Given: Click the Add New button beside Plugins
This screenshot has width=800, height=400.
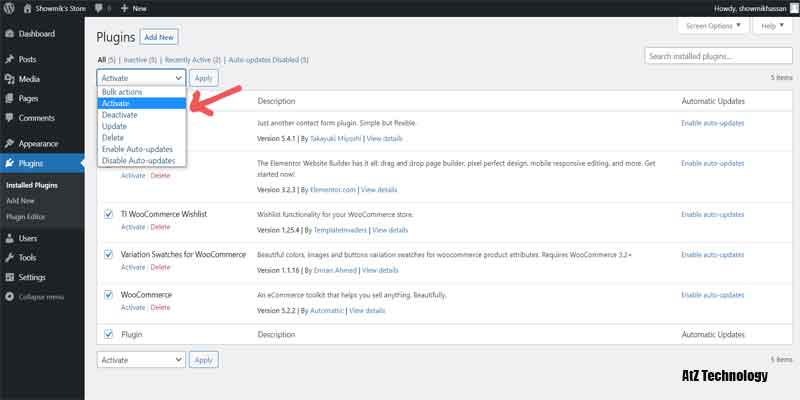Looking at the screenshot, I should (159, 37).
